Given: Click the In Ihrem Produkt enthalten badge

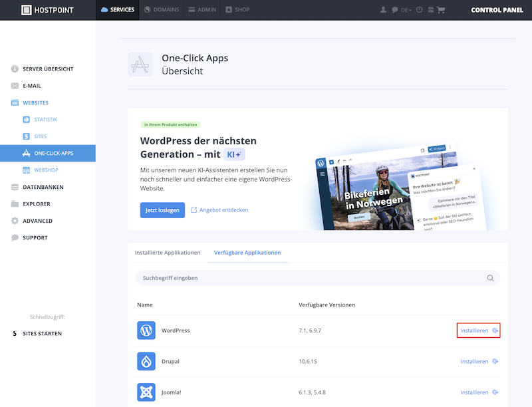Looking at the screenshot, I should click(170, 124).
